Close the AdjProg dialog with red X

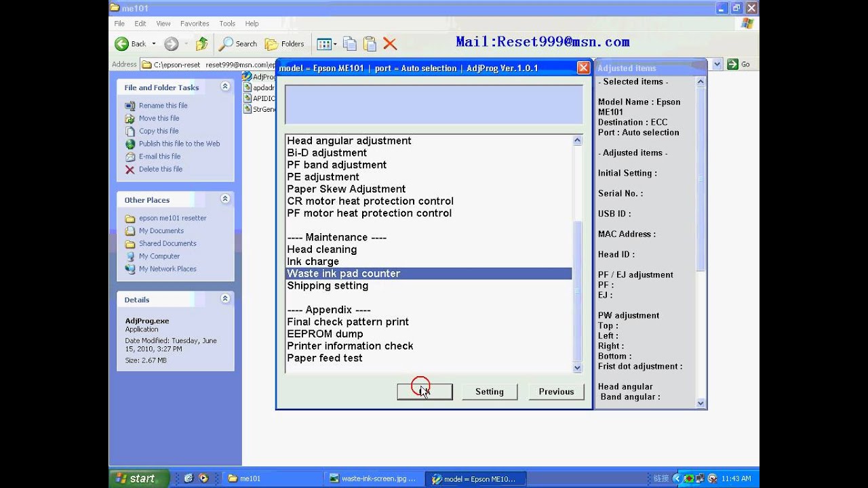(x=583, y=68)
